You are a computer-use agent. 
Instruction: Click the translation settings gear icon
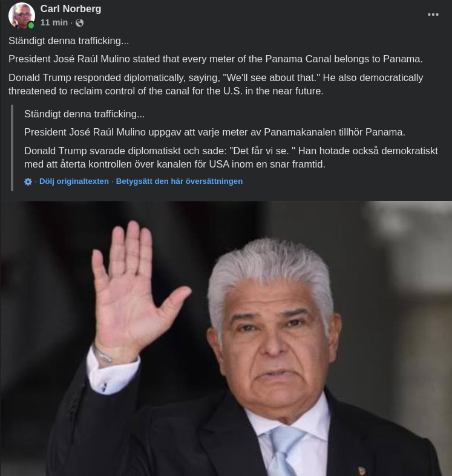pos(28,181)
